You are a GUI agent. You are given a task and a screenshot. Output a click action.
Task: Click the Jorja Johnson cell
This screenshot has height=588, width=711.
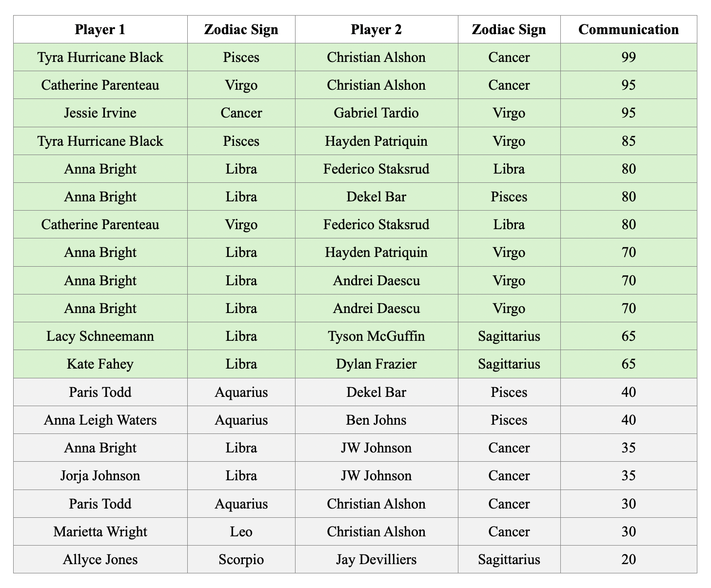pos(100,476)
